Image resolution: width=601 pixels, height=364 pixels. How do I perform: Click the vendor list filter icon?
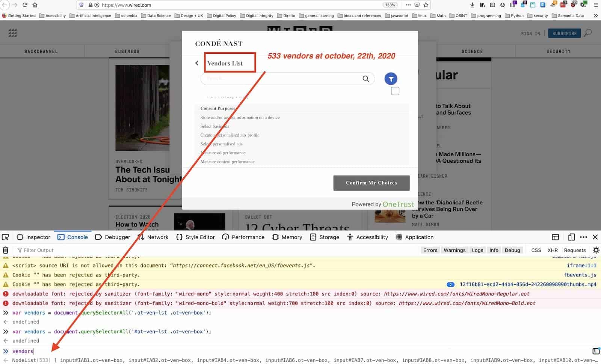coord(391,79)
